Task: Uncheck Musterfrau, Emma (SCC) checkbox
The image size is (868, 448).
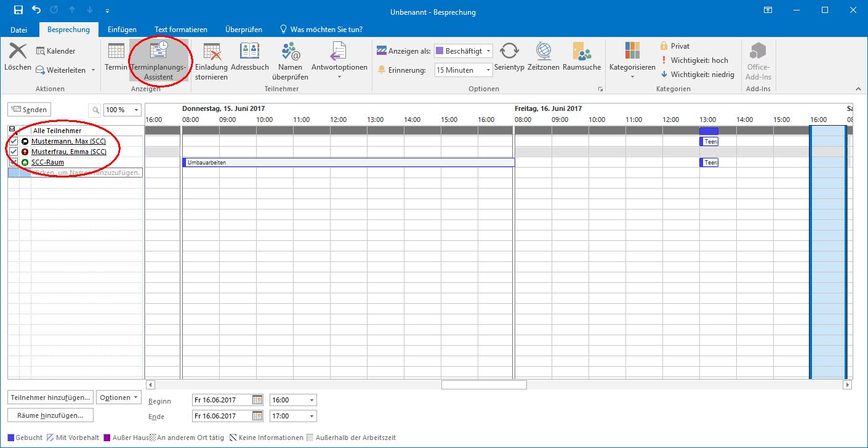Action: tap(14, 152)
